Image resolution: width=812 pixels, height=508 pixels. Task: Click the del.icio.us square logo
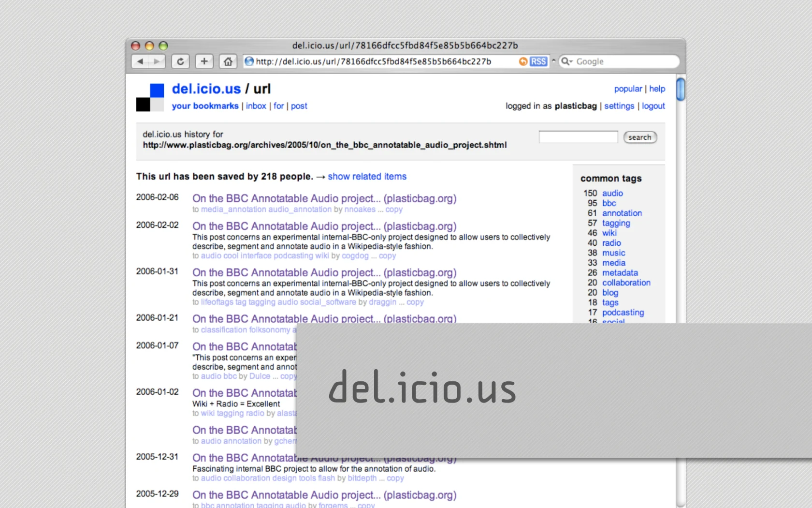(x=150, y=97)
